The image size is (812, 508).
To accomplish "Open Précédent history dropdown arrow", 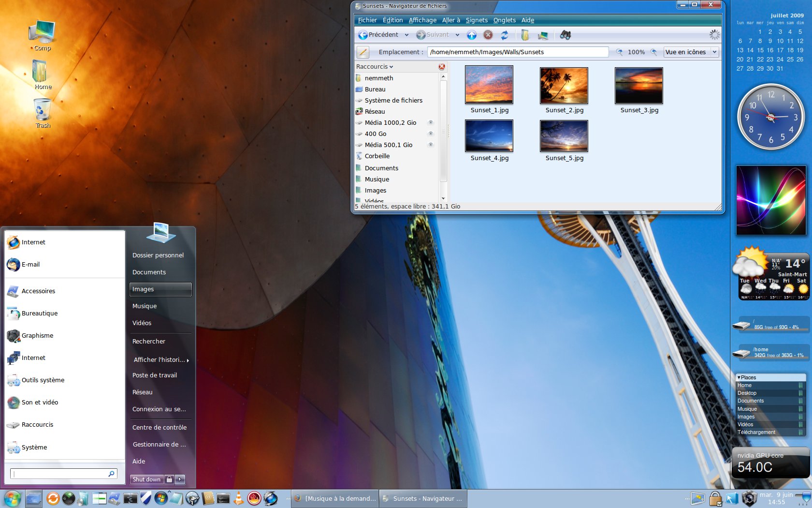I will 406,35.
